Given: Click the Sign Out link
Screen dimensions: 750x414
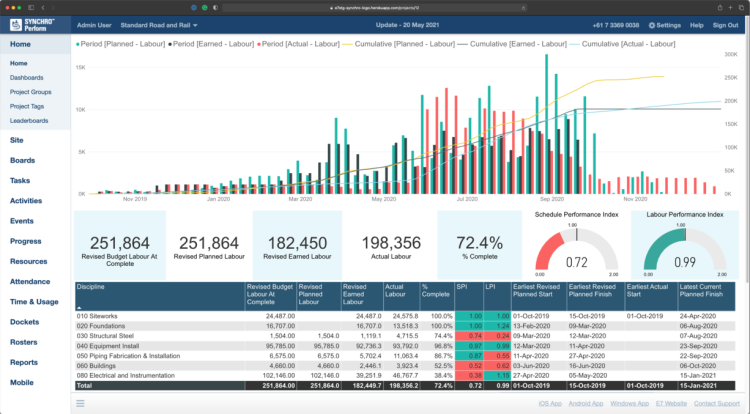Looking at the screenshot, I should click(725, 24).
